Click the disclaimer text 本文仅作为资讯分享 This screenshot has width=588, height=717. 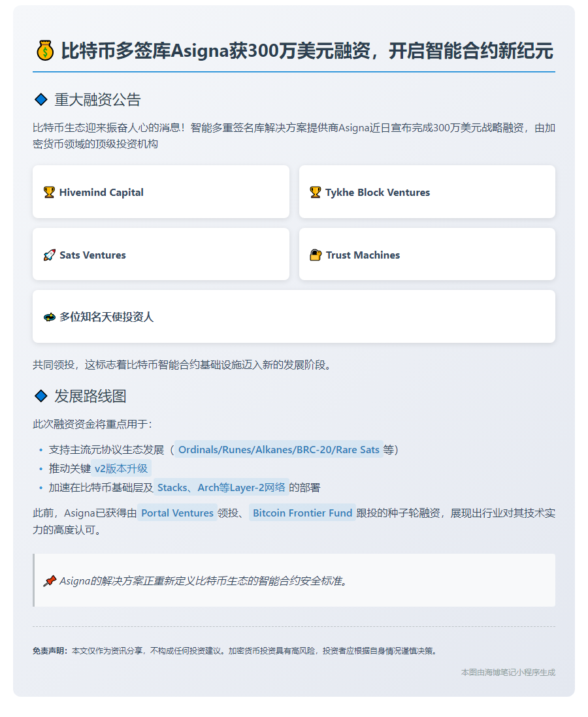[254, 650]
